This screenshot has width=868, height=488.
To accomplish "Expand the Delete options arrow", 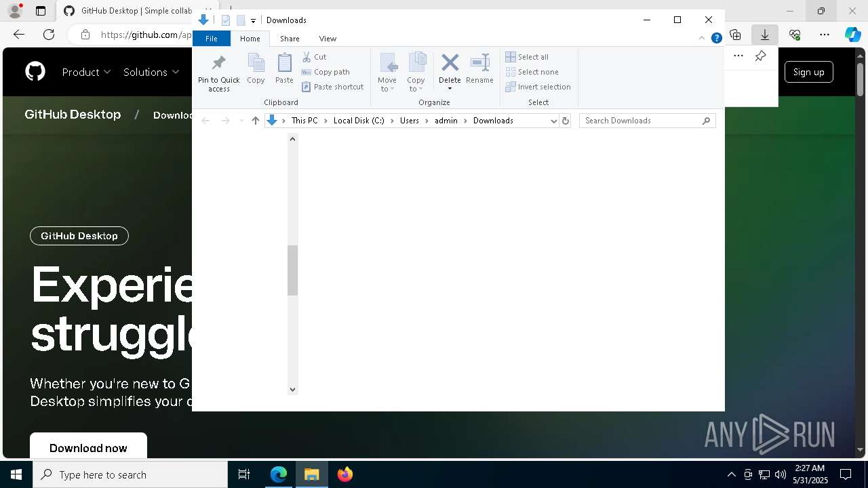I will (450, 89).
